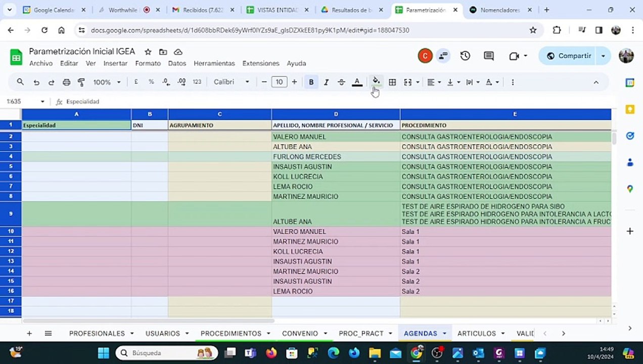Print the spreadsheet
The image size is (643, 364).
[x=66, y=82]
